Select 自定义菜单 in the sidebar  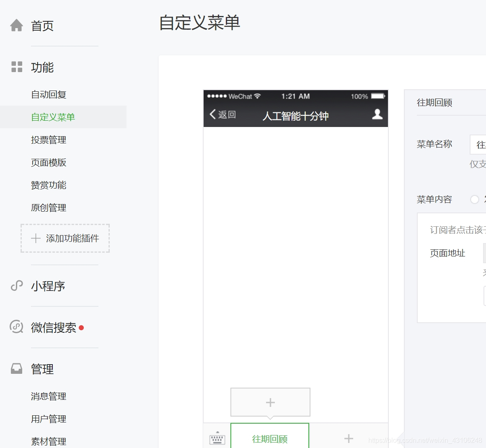pos(53,117)
